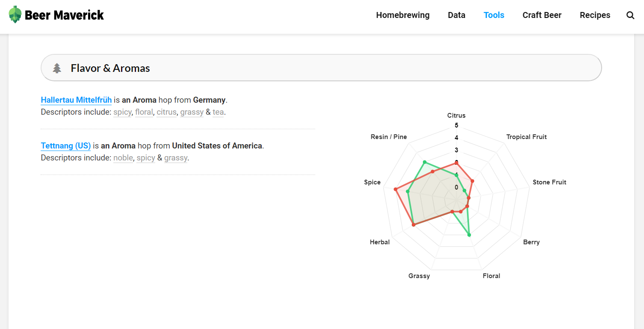Open the Tettnang (US) hop page
The image size is (644, 329).
65,145
